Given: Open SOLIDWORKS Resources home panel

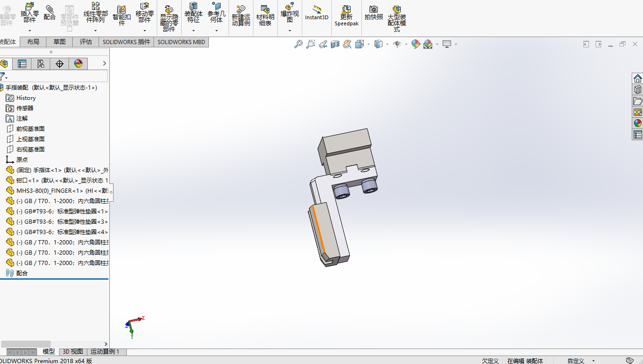Looking at the screenshot, I should [x=637, y=78].
